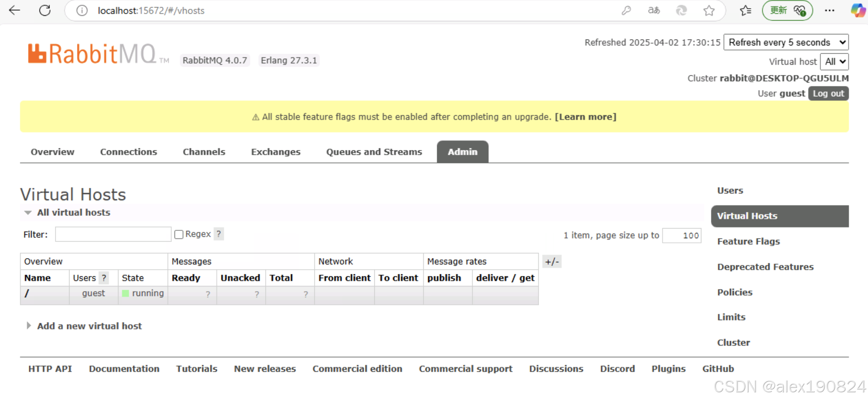
Task: Open browser settings and more menu
Action: coord(830,11)
